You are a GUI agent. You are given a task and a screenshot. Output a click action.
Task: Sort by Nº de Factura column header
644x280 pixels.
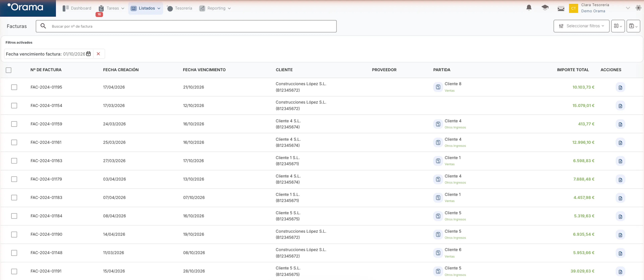point(46,70)
